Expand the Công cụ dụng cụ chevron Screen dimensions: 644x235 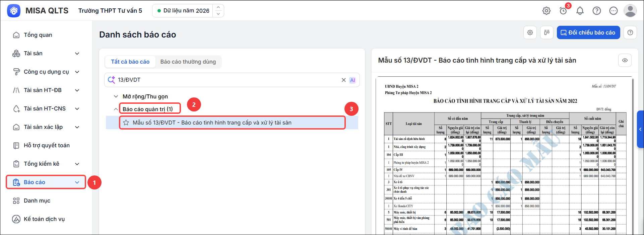coord(77,72)
